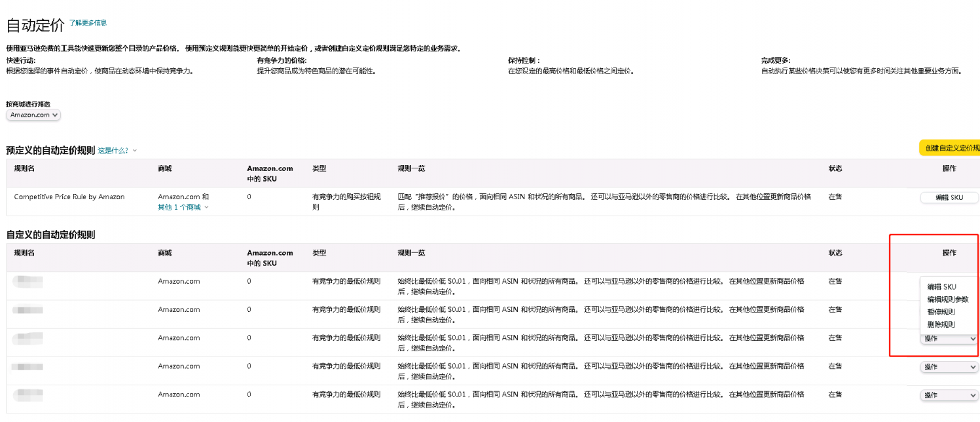Click the Competitive Price Rule by Amazon name
The width and height of the screenshot is (980, 422).
pos(69,197)
